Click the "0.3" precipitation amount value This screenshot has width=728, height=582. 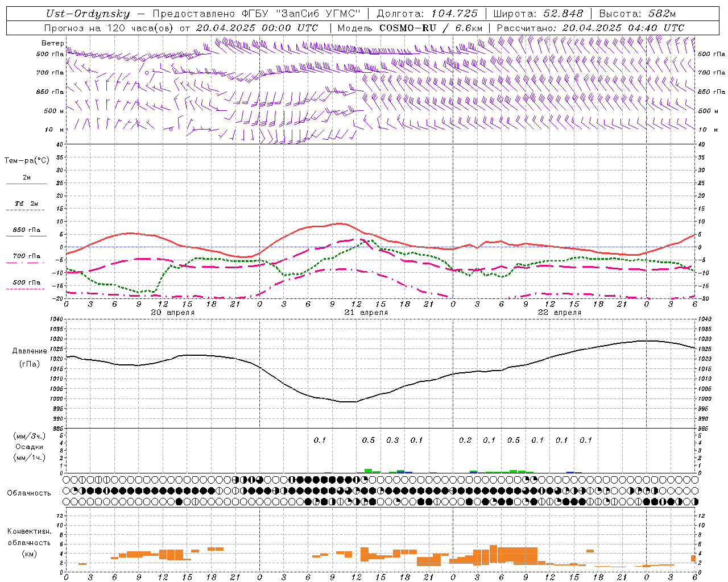392,440
